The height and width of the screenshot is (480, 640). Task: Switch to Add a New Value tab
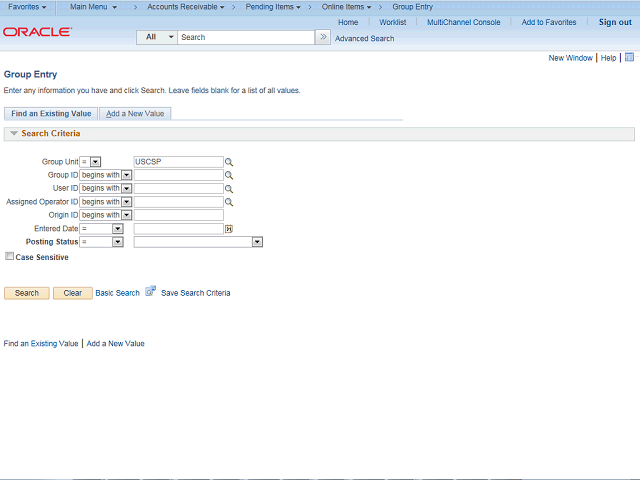pos(135,114)
